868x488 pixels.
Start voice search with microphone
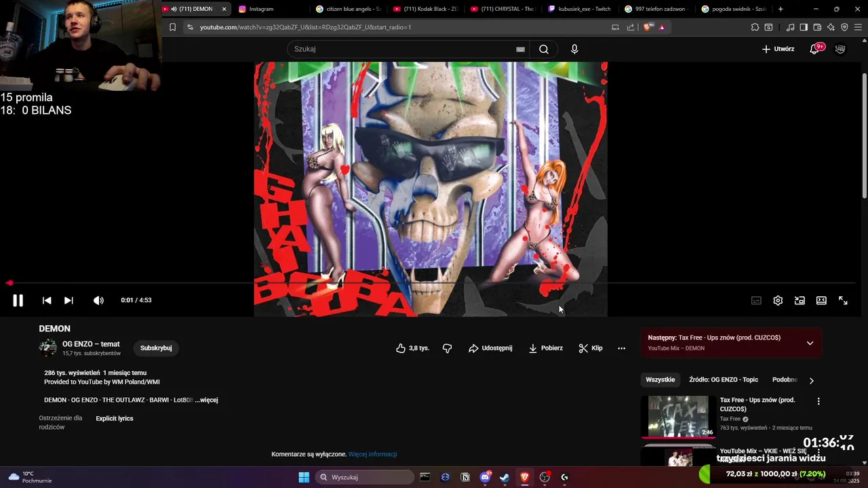[x=574, y=49]
